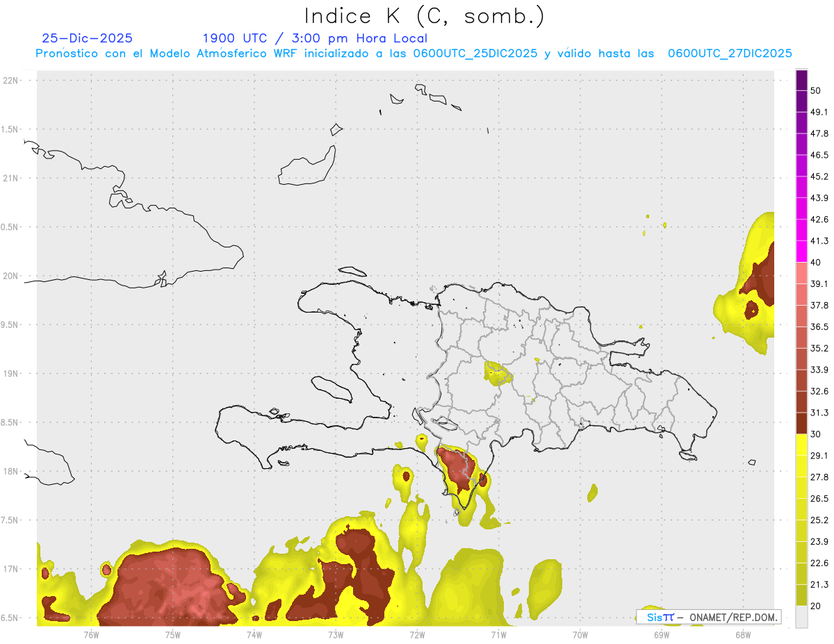The width and height of the screenshot is (834, 644).
Task: Click legend value "35.2"
Action: (x=819, y=348)
